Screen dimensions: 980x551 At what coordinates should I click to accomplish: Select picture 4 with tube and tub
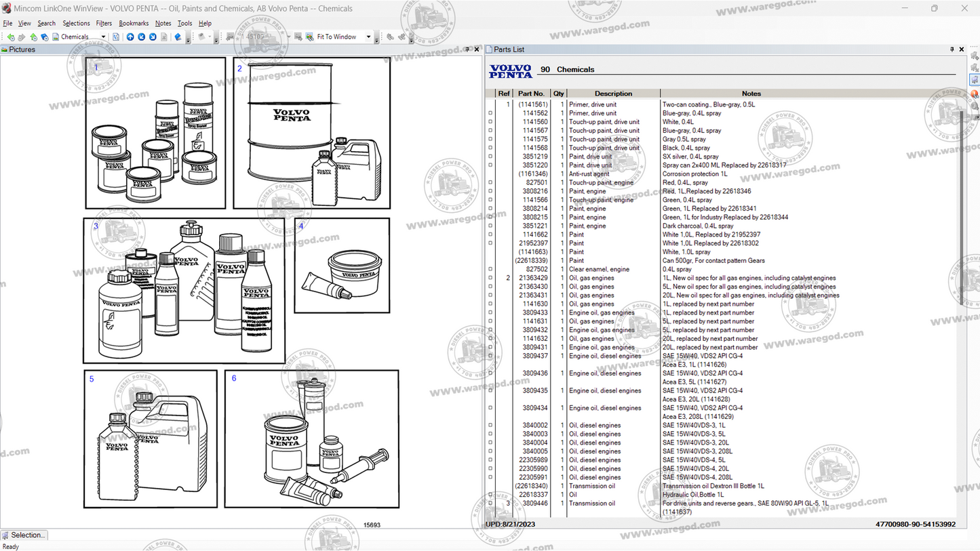pyautogui.click(x=342, y=265)
